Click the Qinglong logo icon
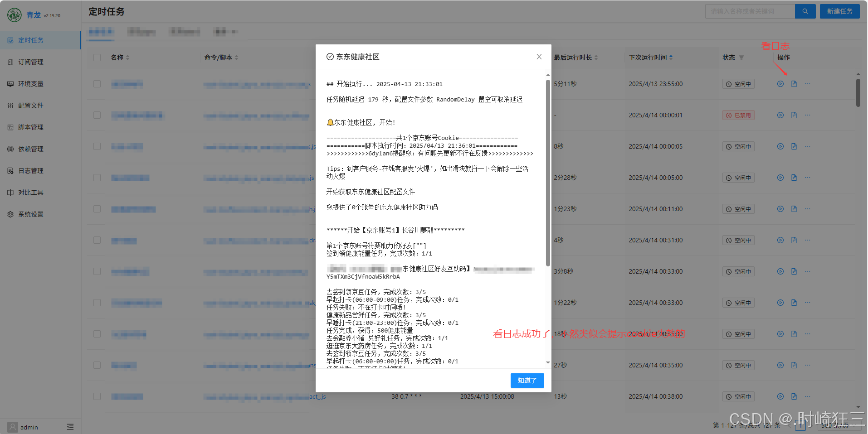Image resolution: width=868 pixels, height=434 pixels. coord(15,15)
